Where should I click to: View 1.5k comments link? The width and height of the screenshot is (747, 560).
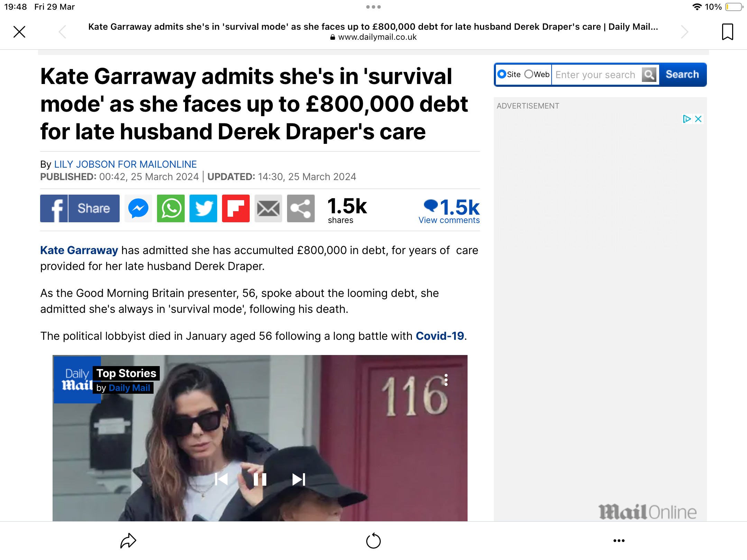pyautogui.click(x=449, y=211)
